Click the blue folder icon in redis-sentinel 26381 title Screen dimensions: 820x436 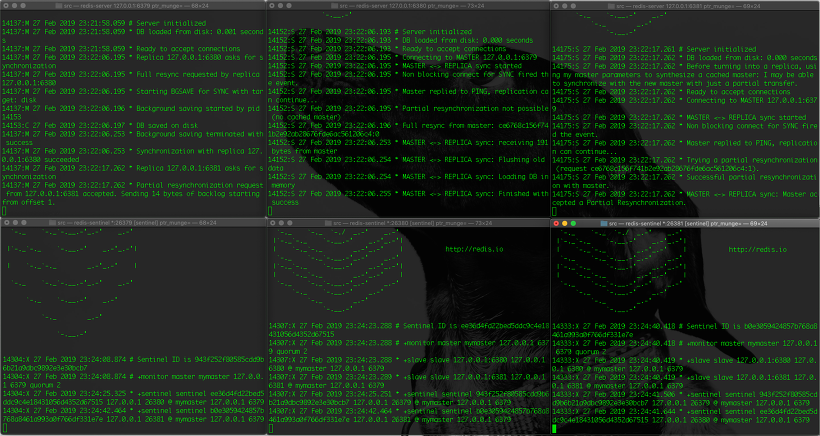pos(603,223)
